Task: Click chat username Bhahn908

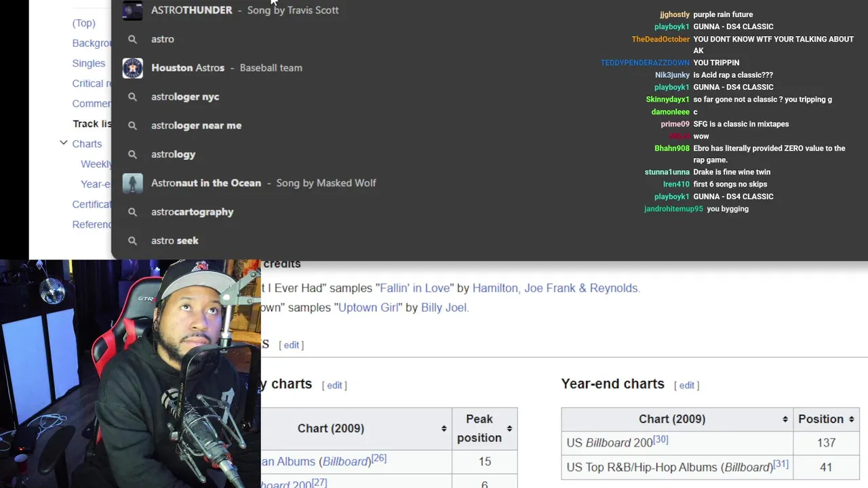Action: [x=671, y=148]
